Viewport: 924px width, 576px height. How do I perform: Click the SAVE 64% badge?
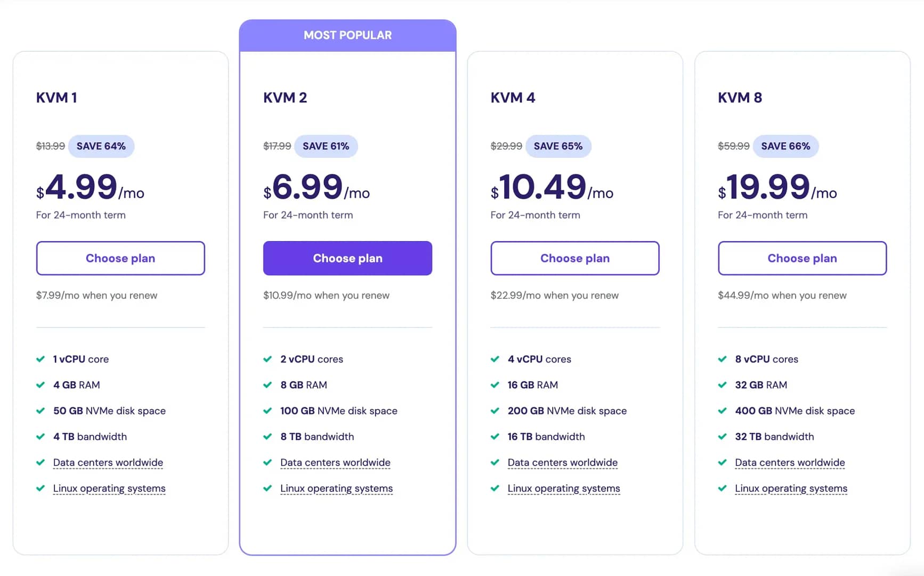click(x=101, y=146)
